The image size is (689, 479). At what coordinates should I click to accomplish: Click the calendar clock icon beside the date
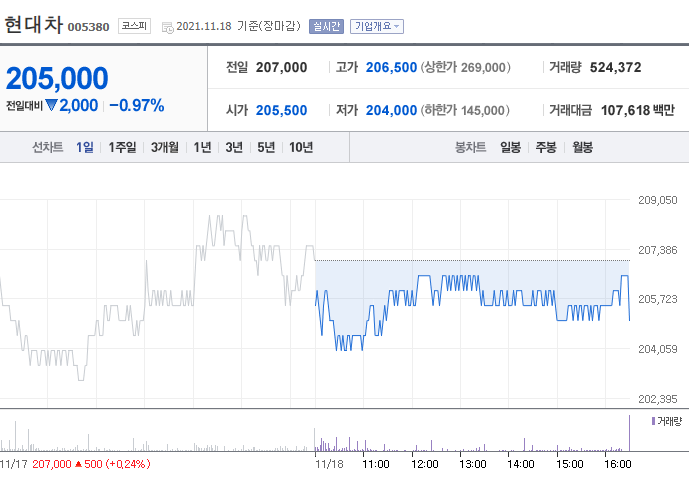[x=167, y=27]
